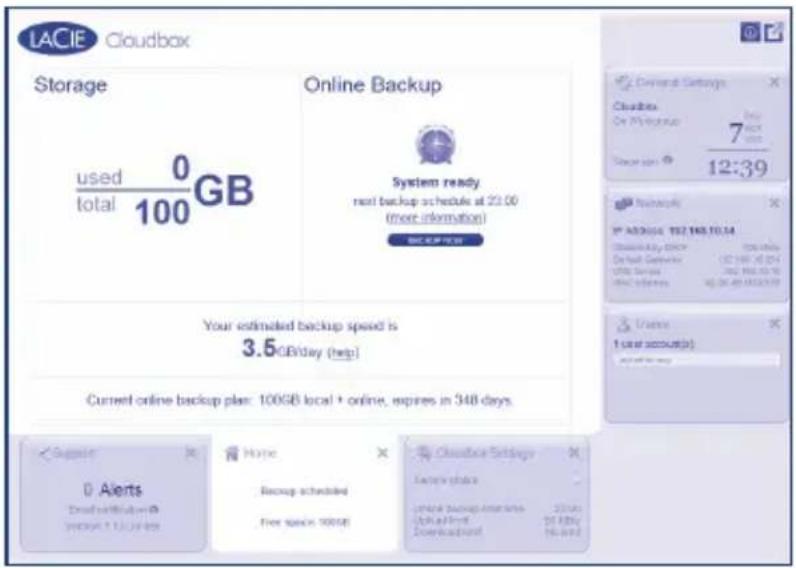Viewport: 796px width, 568px height.
Task: Click '1 user account(s)' in Users widget
Action: coord(653,344)
